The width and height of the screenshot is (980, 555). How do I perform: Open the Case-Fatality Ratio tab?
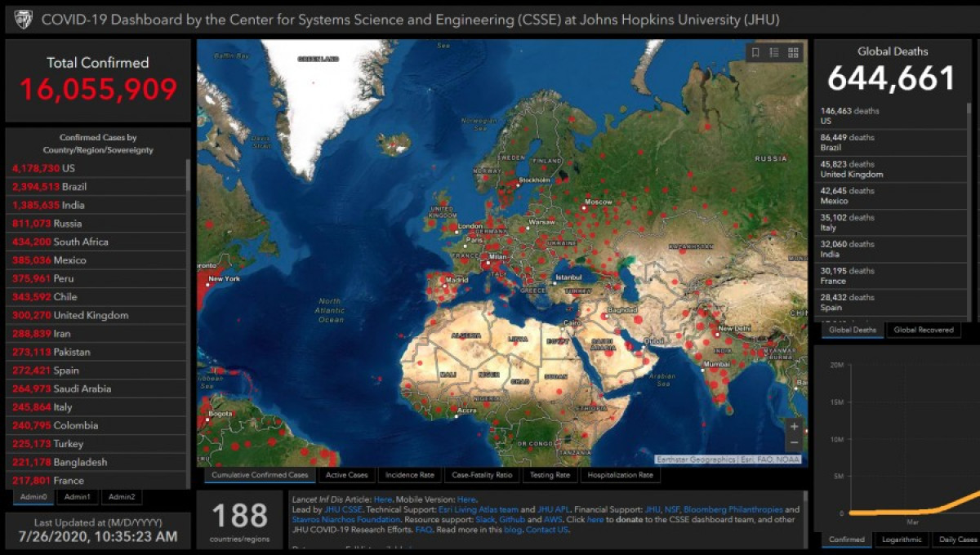(482, 475)
